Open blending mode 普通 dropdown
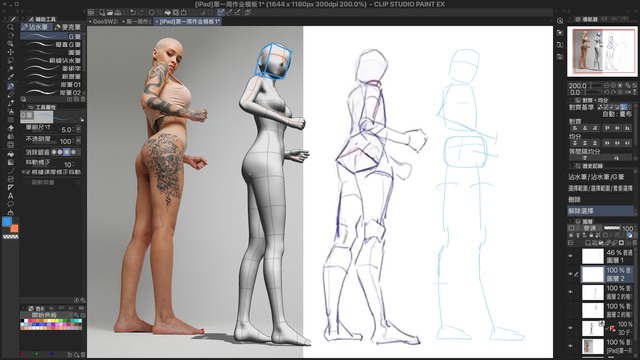This screenshot has width=640, height=360. (x=591, y=228)
